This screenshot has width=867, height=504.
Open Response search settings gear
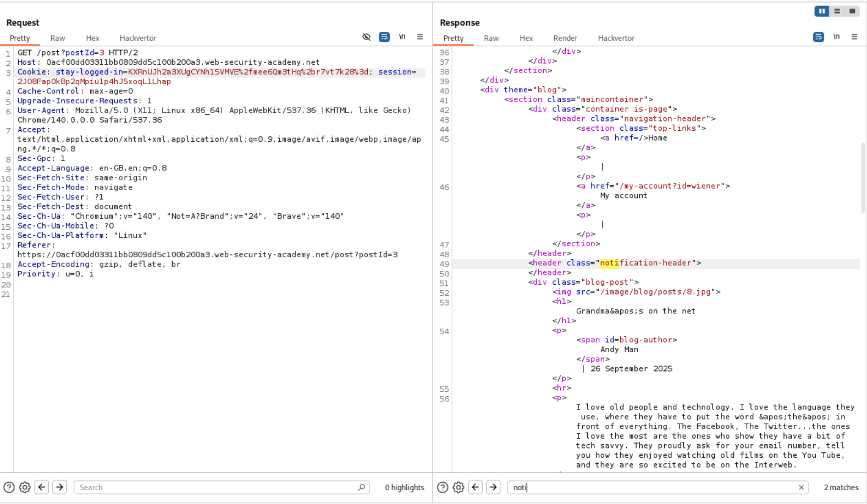(x=459, y=488)
